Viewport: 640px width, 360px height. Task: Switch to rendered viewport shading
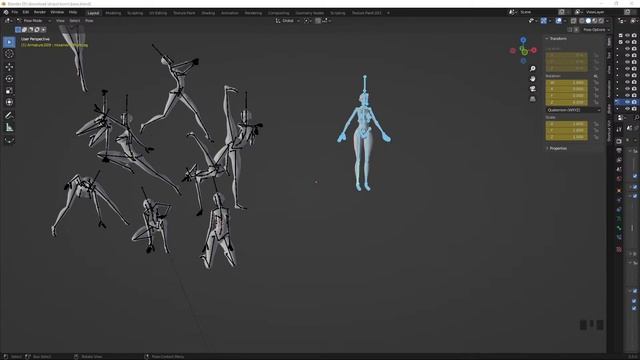600,21
